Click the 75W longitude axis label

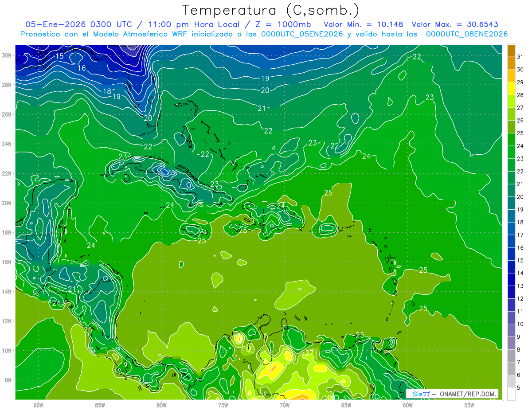pyautogui.click(x=223, y=405)
